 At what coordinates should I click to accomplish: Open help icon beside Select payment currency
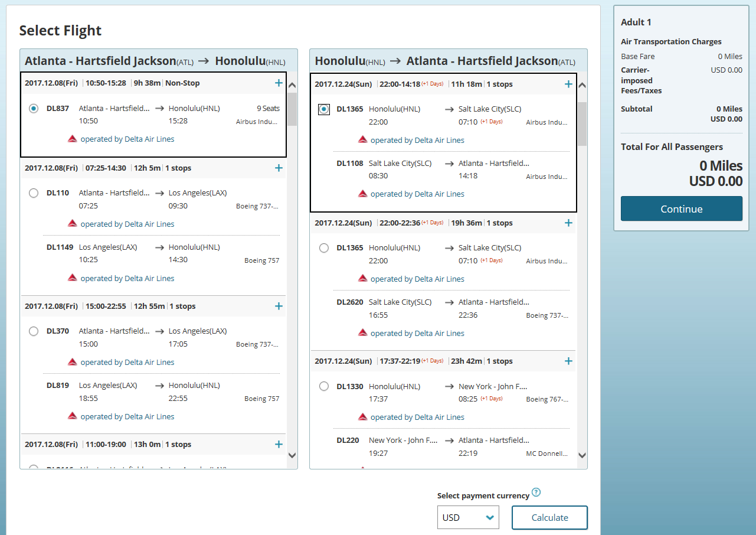tap(536, 492)
